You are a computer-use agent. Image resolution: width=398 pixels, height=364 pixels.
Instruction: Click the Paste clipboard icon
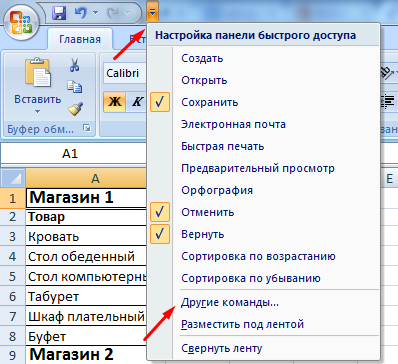(38, 72)
